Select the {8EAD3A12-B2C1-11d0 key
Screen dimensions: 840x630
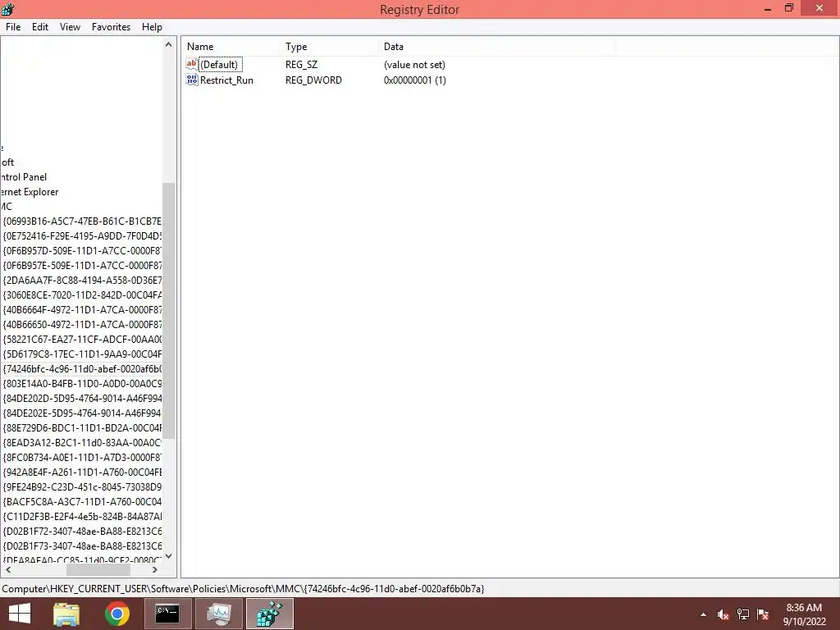coord(82,443)
